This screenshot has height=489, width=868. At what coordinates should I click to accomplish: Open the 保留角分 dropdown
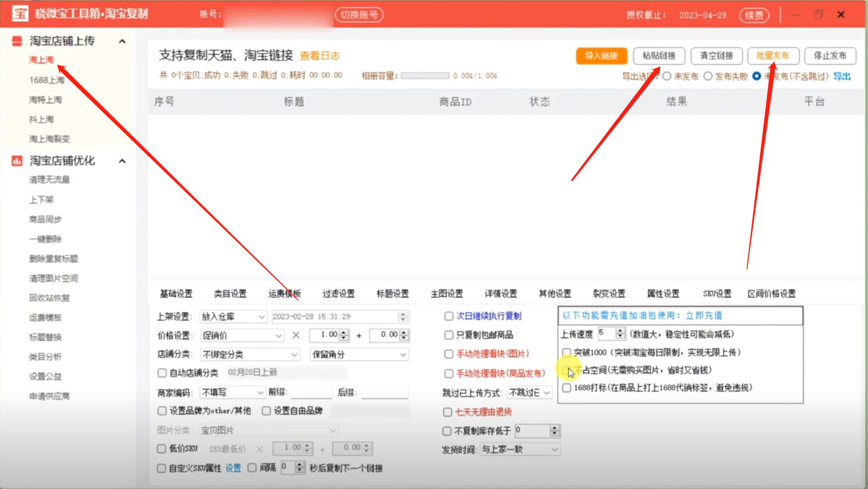[359, 354]
